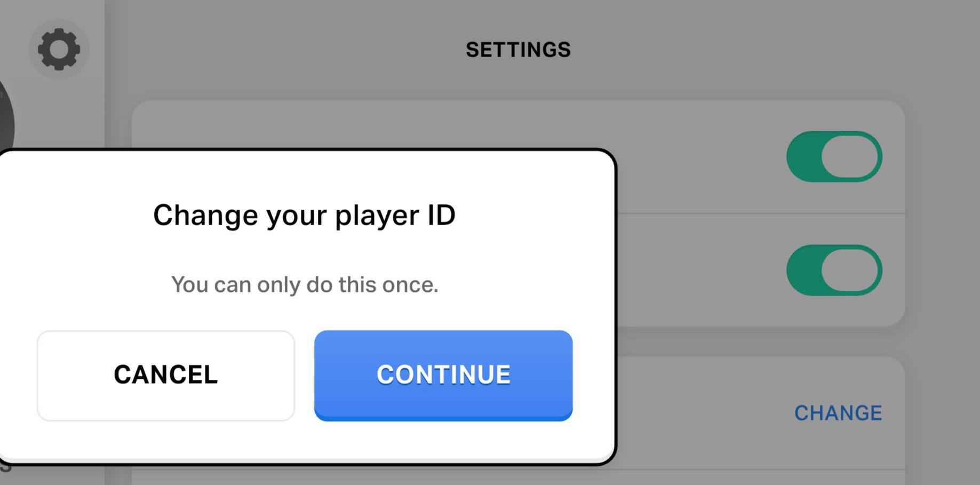Click the gear settings icon
Viewport: 980px width, 485px height.
click(59, 49)
